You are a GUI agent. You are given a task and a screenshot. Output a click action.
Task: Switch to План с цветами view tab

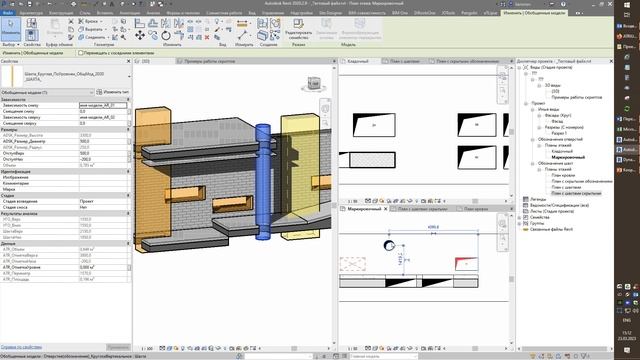[x=404, y=61]
